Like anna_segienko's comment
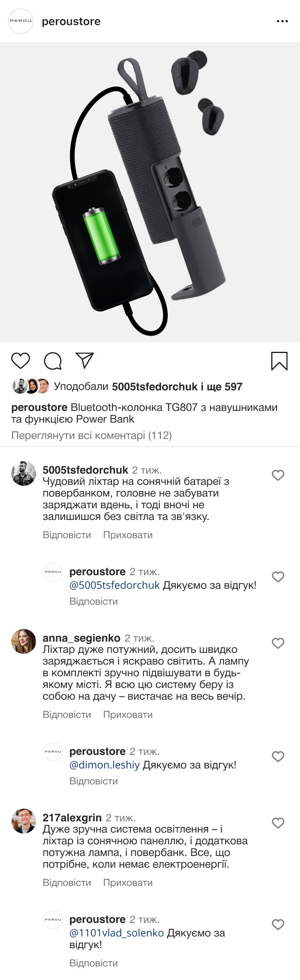 click(278, 644)
